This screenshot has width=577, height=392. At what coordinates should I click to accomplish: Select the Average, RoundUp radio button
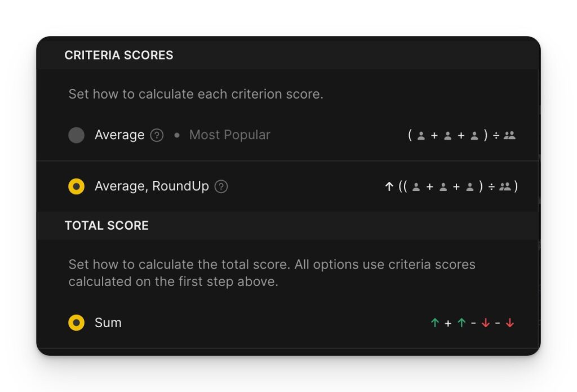[x=76, y=186]
